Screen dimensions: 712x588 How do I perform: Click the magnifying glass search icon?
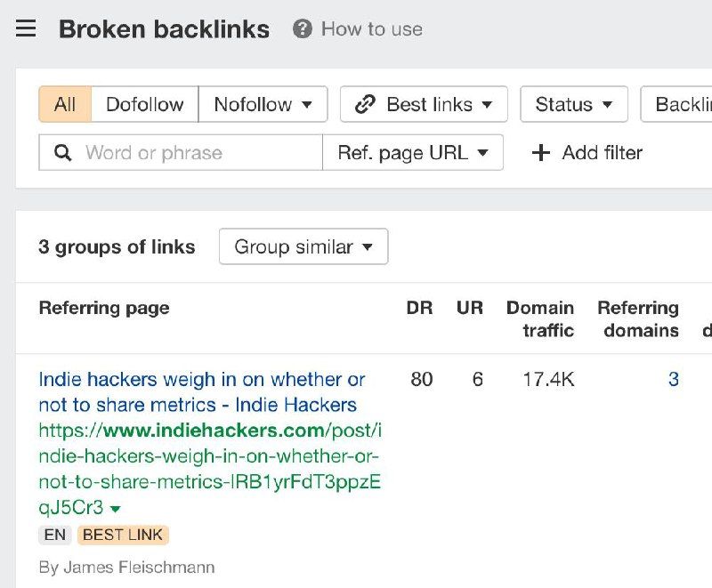coord(63,152)
